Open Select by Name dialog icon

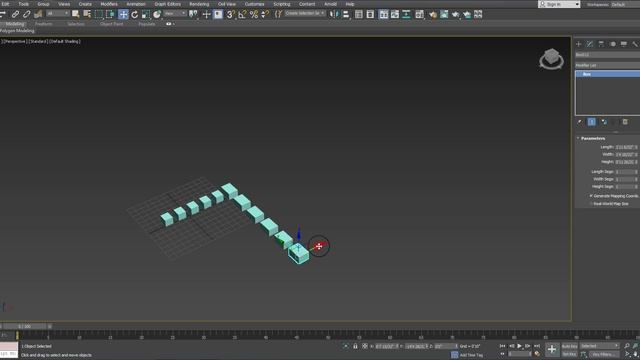pyautogui.click(x=87, y=14)
